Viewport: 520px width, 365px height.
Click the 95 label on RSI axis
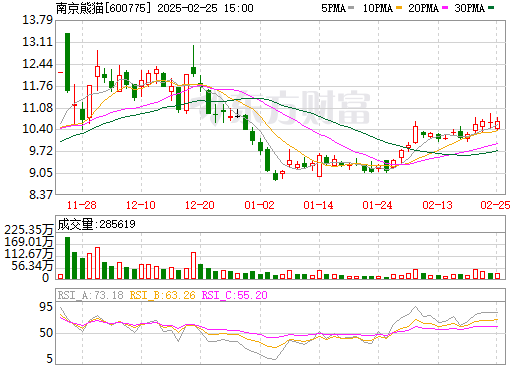46,307
